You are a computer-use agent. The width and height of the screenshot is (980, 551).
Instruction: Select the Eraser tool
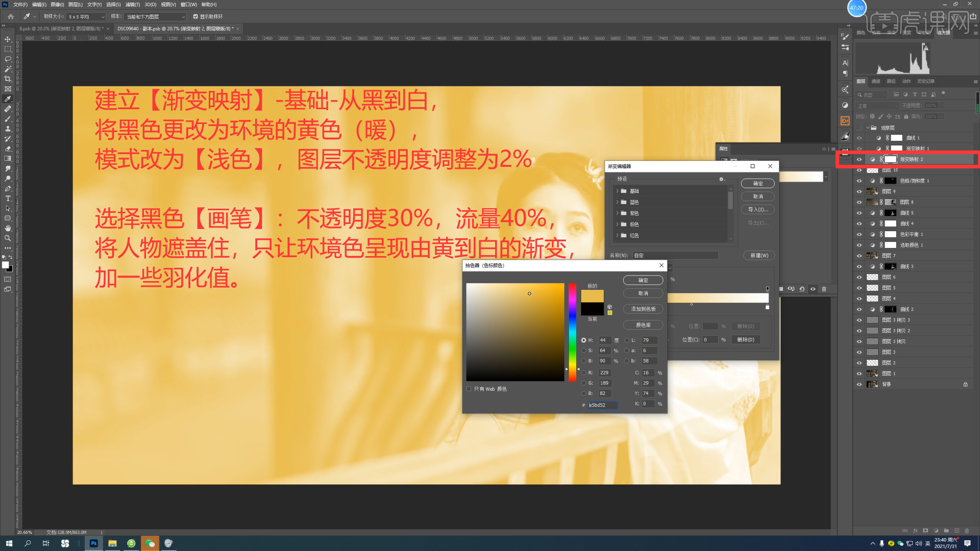pos(8,149)
